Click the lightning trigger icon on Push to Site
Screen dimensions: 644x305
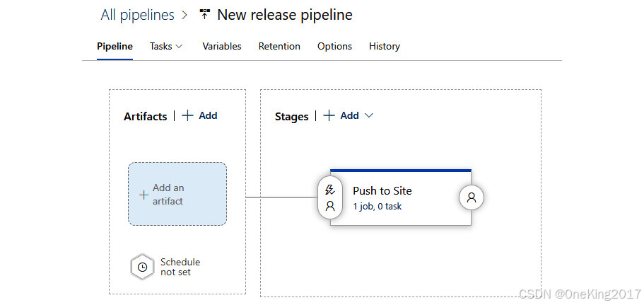click(x=329, y=190)
